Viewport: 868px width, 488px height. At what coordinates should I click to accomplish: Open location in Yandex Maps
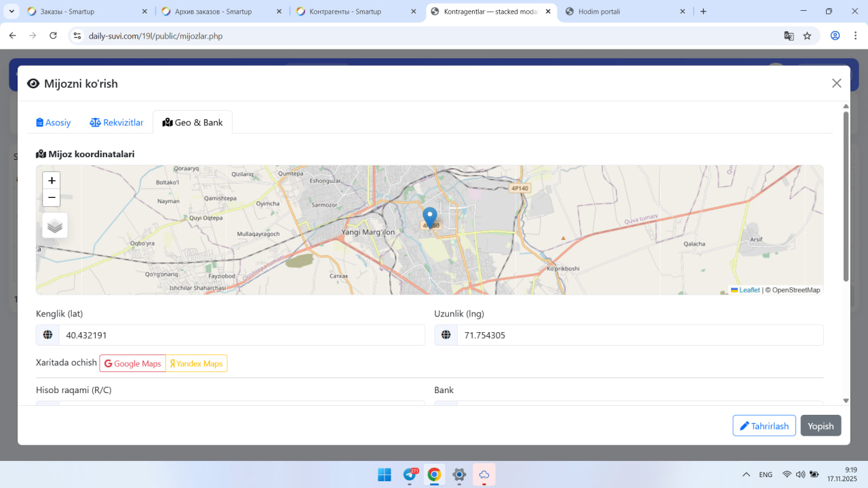[196, 363]
